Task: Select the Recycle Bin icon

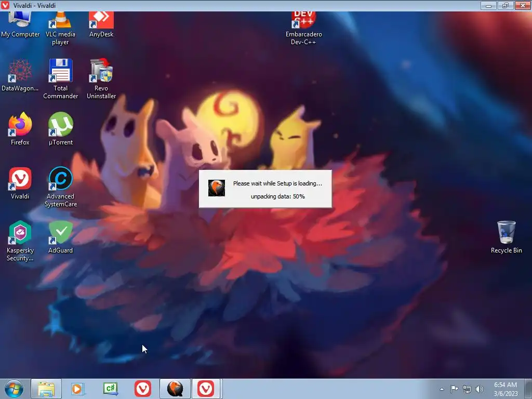Action: (x=506, y=237)
